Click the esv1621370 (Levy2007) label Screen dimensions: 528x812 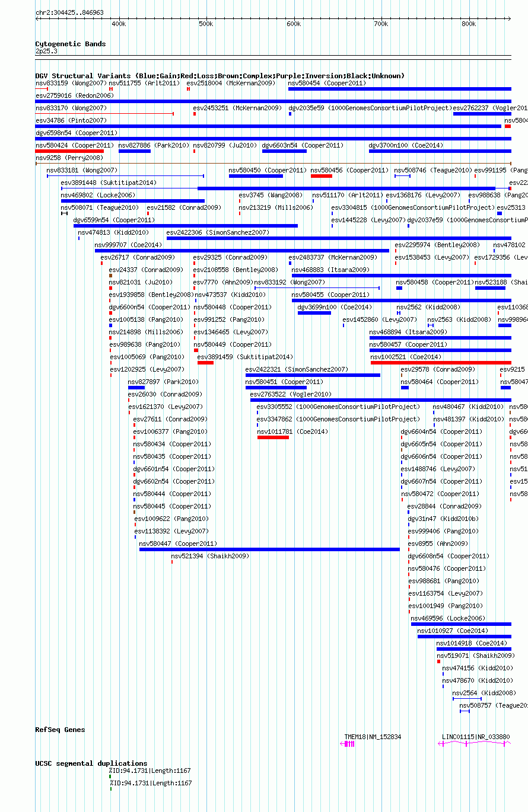click(x=166, y=407)
